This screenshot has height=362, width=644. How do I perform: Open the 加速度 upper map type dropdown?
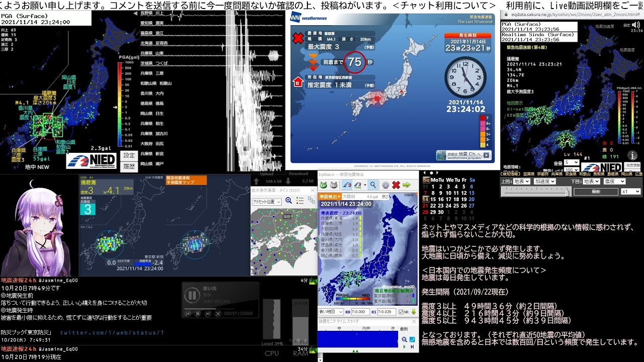(545, 181)
